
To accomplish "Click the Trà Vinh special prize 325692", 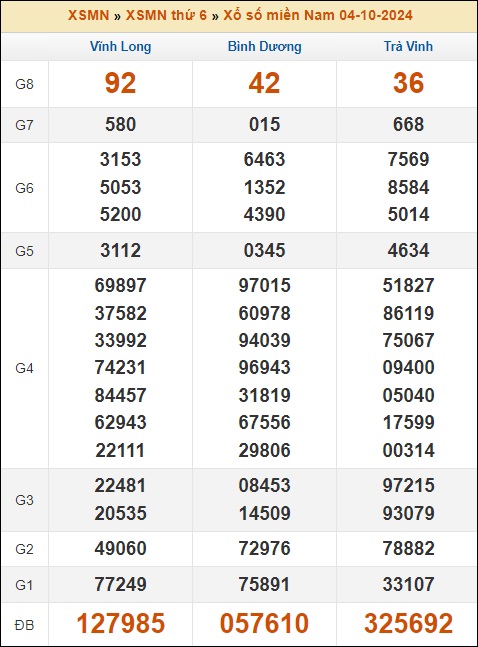I will 408,623.
